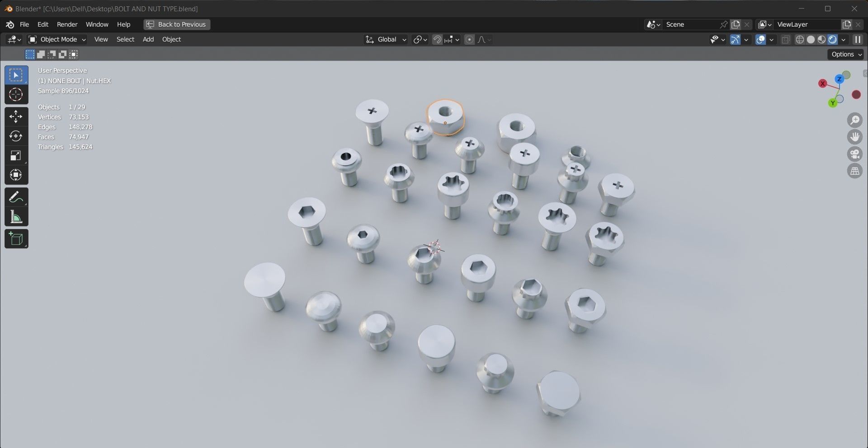Switch to Material Preview shading
The width and height of the screenshot is (868, 448).
pos(821,39)
